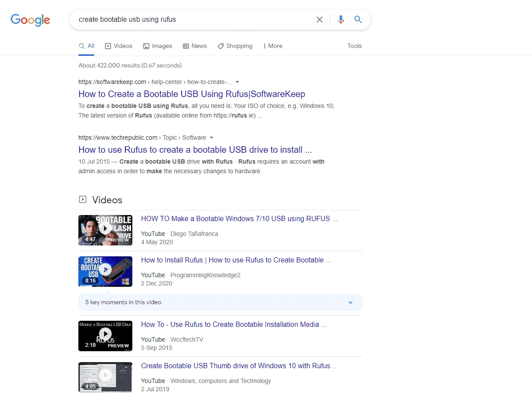Screen dimensions: 532x393
Task: Expand 5 key moments in this video
Action: 220,302
